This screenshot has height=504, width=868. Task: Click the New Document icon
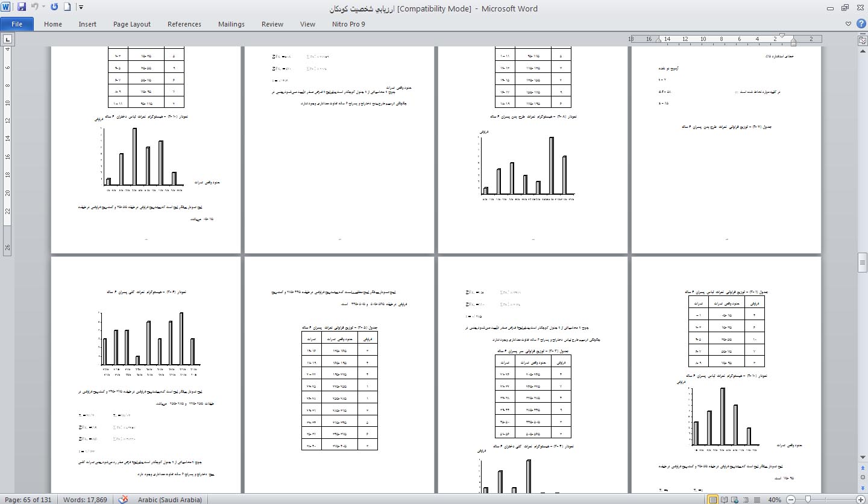68,8
